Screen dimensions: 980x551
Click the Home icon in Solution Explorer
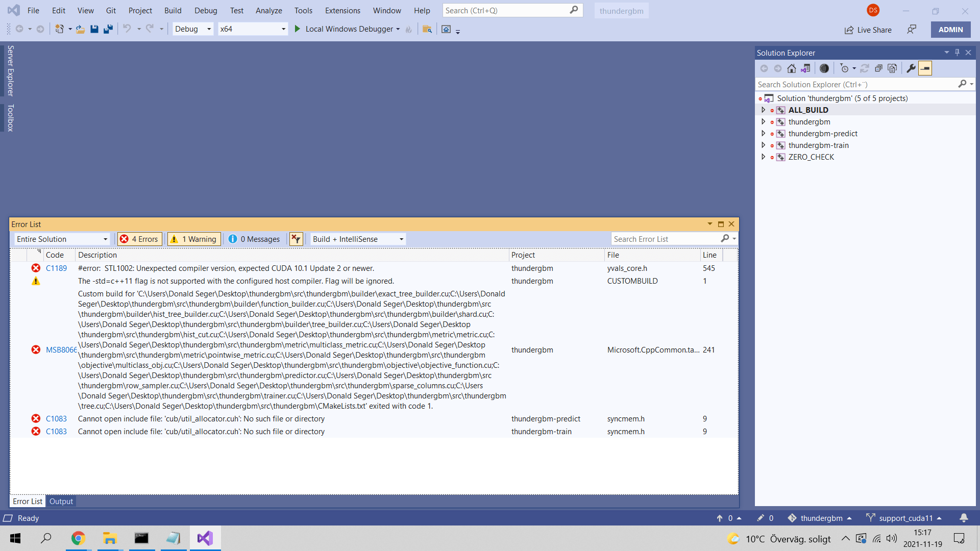click(x=791, y=68)
